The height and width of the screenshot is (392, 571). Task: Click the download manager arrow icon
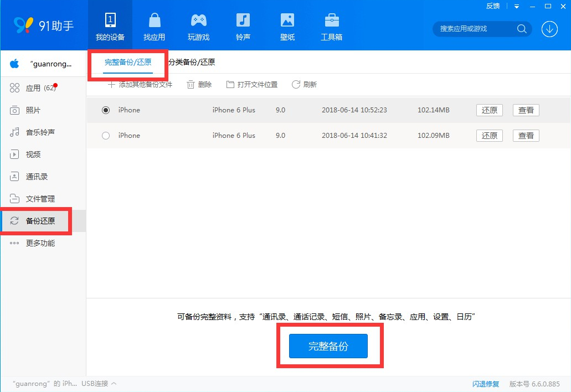(x=549, y=29)
